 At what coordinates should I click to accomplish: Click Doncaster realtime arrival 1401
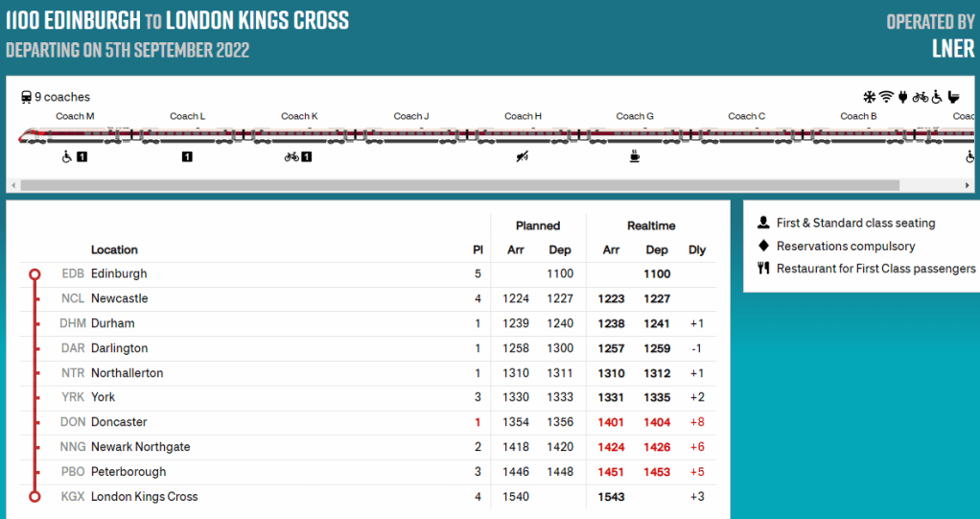click(611, 422)
